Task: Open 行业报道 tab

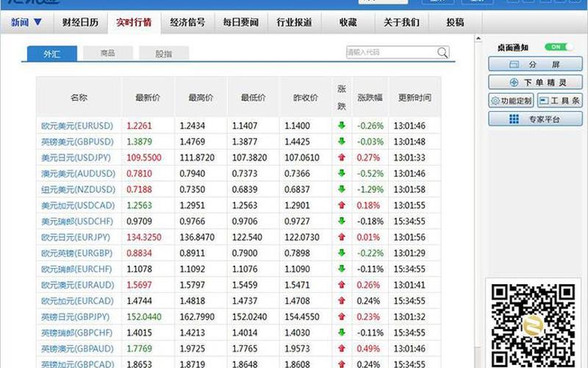Action: click(295, 23)
